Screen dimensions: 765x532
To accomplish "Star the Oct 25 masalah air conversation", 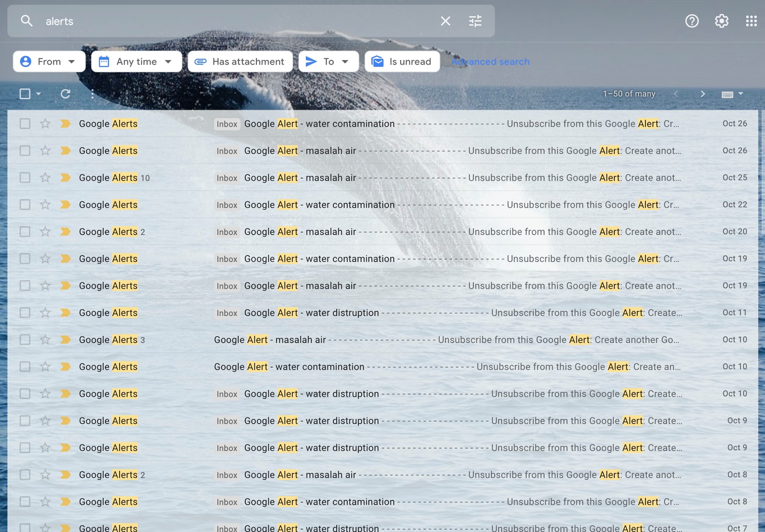I will click(x=45, y=177).
